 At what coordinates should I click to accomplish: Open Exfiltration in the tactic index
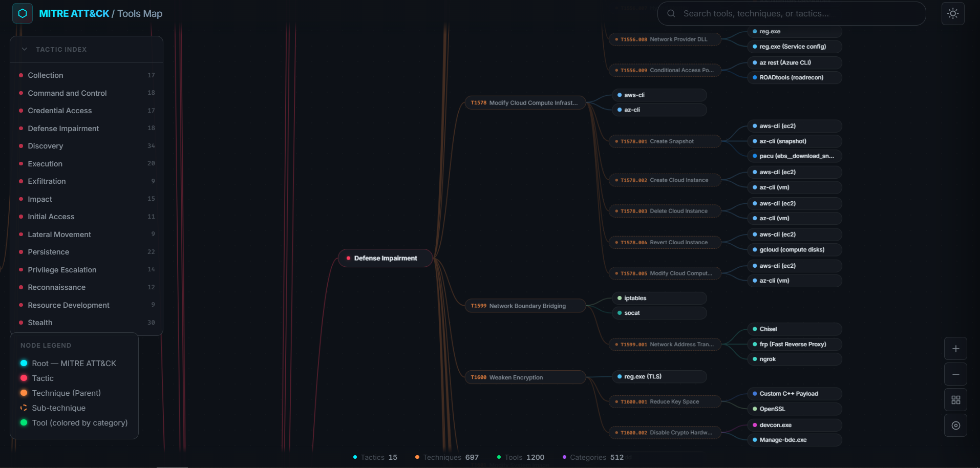tap(87, 181)
